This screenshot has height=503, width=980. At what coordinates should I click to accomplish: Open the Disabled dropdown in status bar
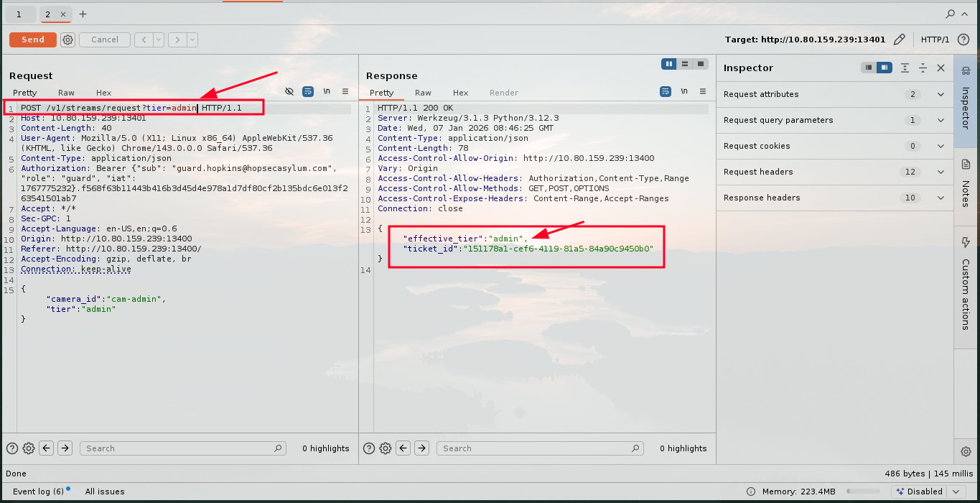[928, 492]
